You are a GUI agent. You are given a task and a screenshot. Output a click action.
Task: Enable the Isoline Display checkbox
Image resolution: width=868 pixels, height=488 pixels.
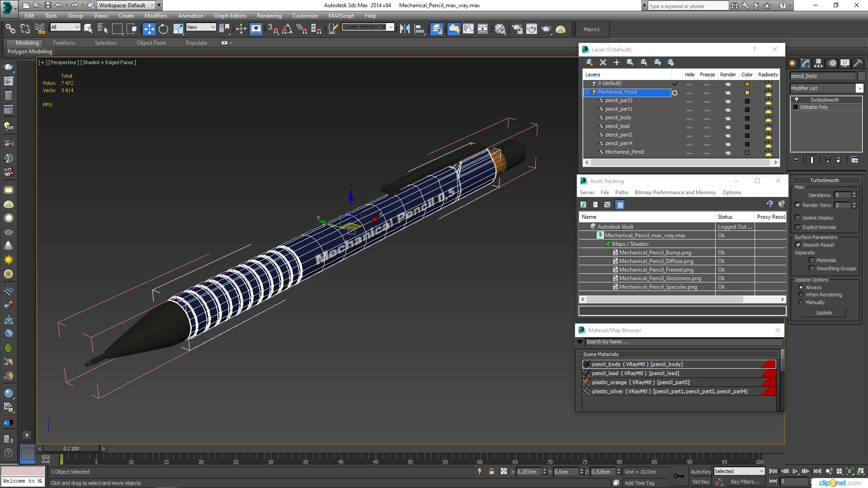point(797,218)
